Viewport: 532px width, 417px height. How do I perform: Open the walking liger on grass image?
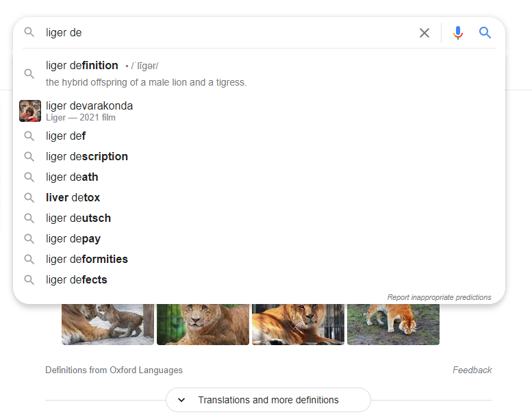(393, 325)
